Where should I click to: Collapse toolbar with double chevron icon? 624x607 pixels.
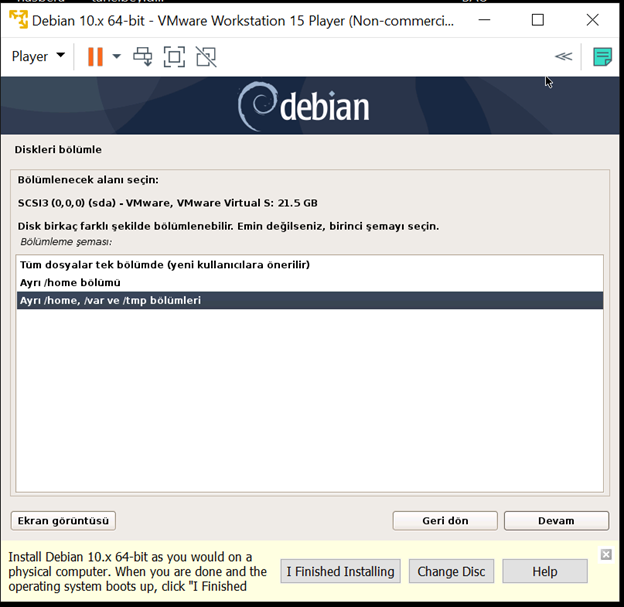(x=564, y=57)
